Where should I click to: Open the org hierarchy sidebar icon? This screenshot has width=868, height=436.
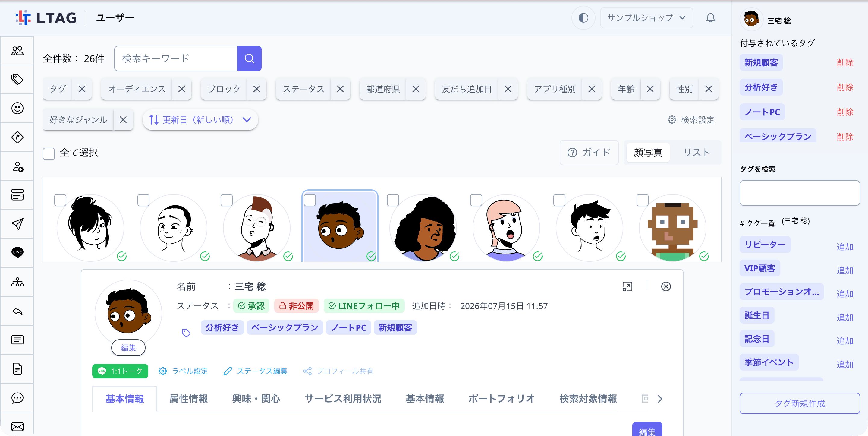pyautogui.click(x=17, y=282)
